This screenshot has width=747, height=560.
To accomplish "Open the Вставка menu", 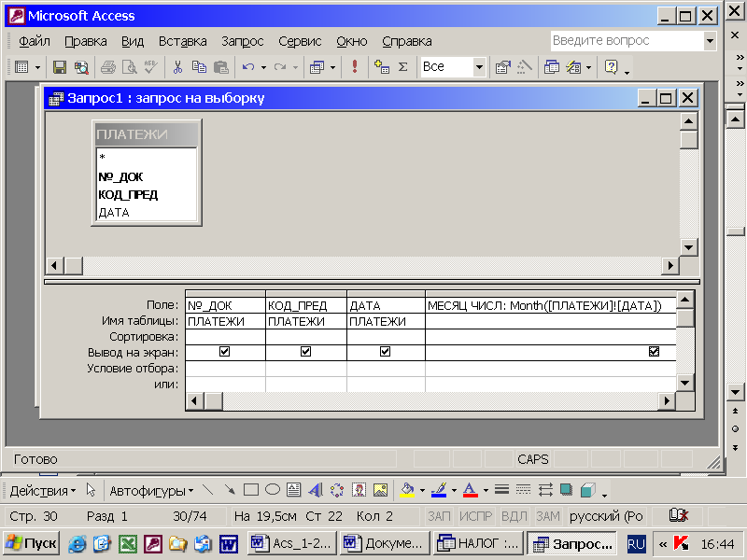I will tap(182, 41).
